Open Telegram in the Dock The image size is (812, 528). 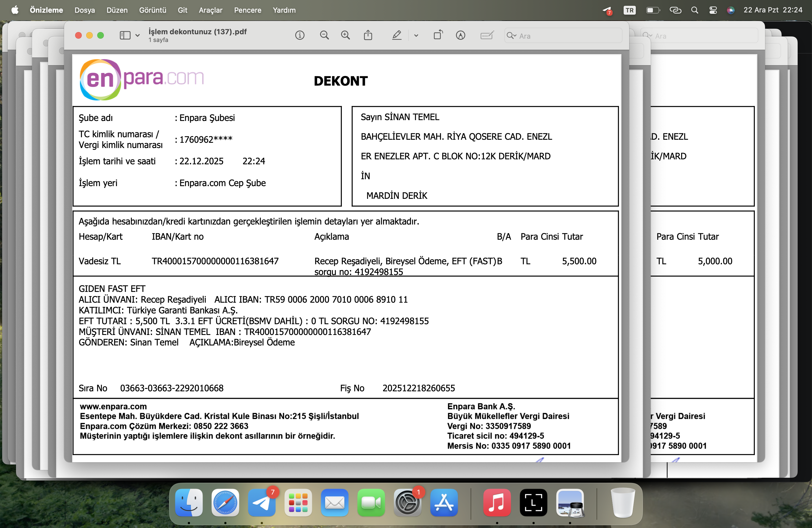(x=262, y=502)
